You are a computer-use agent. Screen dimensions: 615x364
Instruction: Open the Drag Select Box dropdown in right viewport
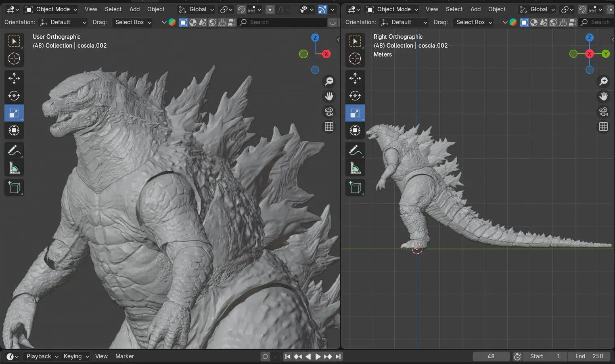pos(473,22)
